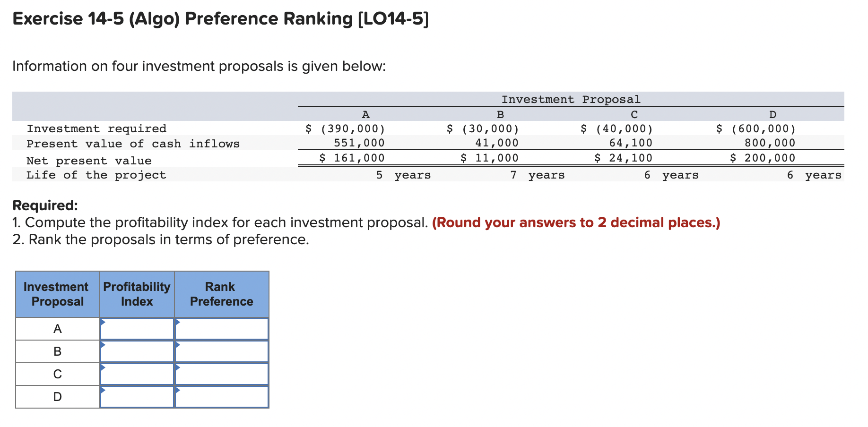Viewport: 868px width, 427px height.
Task: Select the Profitability Index column header
Action: point(137,294)
